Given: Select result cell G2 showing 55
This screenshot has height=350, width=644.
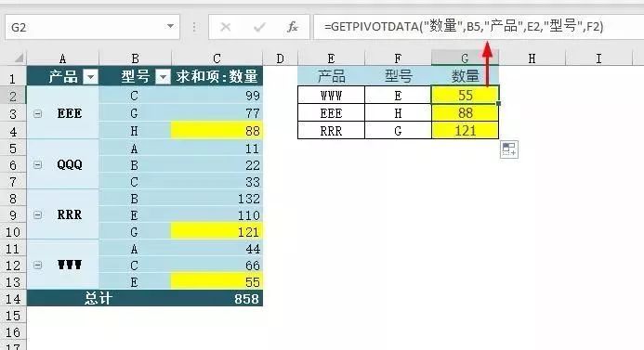Looking at the screenshot, I should tap(465, 96).
